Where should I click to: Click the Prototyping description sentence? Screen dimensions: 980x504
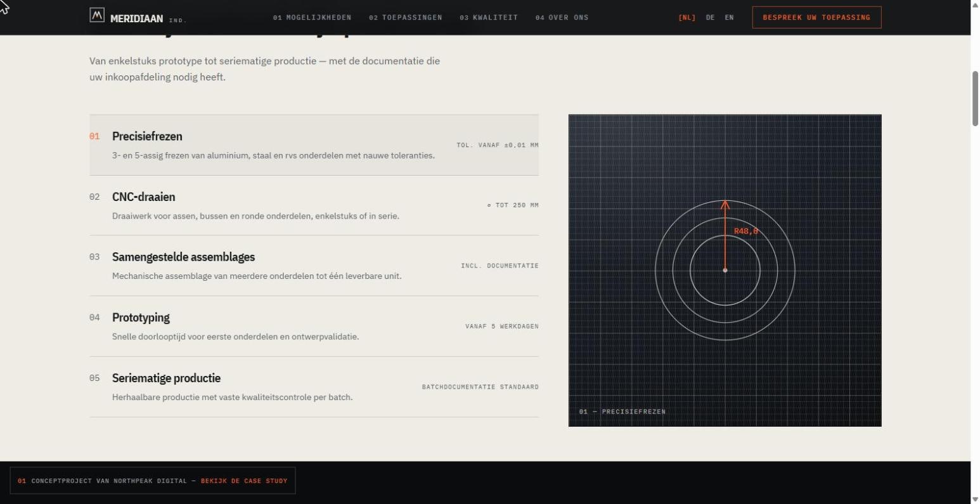point(236,337)
